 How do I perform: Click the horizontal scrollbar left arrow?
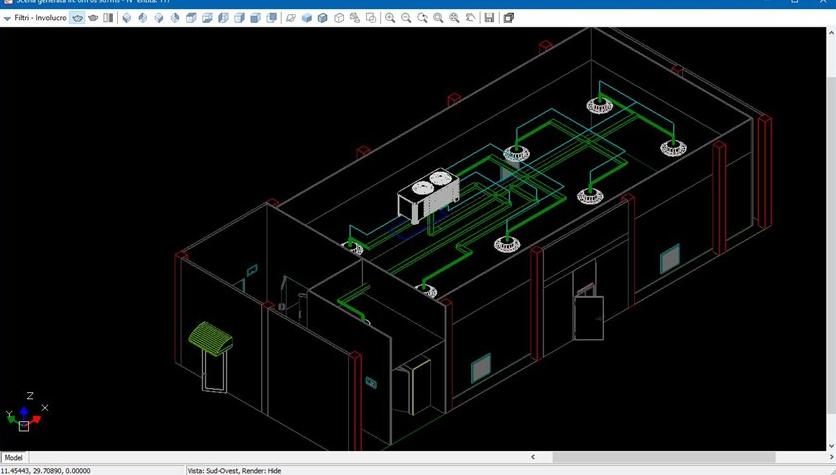click(x=533, y=458)
